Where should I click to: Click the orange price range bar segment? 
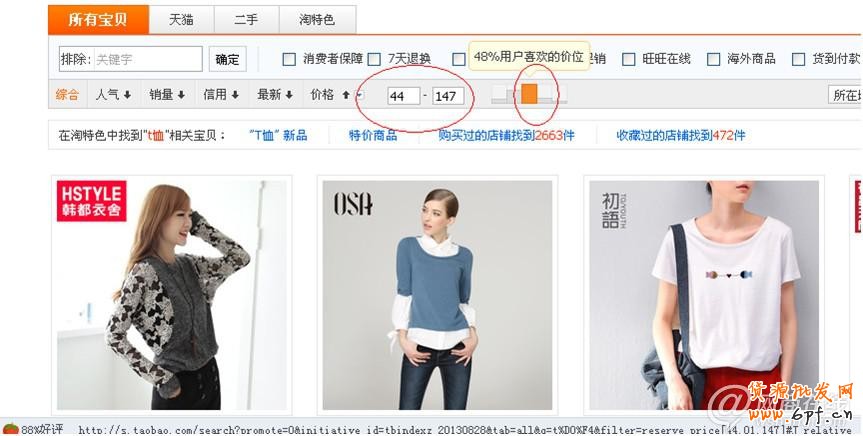529,94
